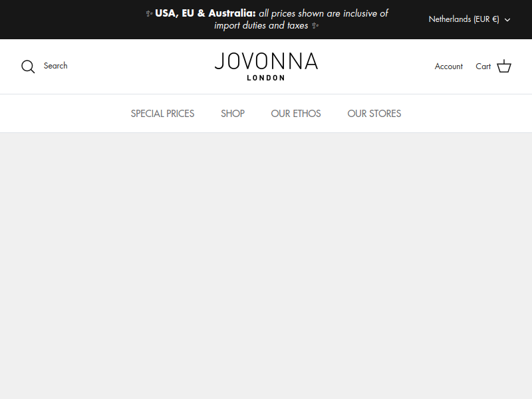Go to OUR ETHOS page

click(x=296, y=113)
